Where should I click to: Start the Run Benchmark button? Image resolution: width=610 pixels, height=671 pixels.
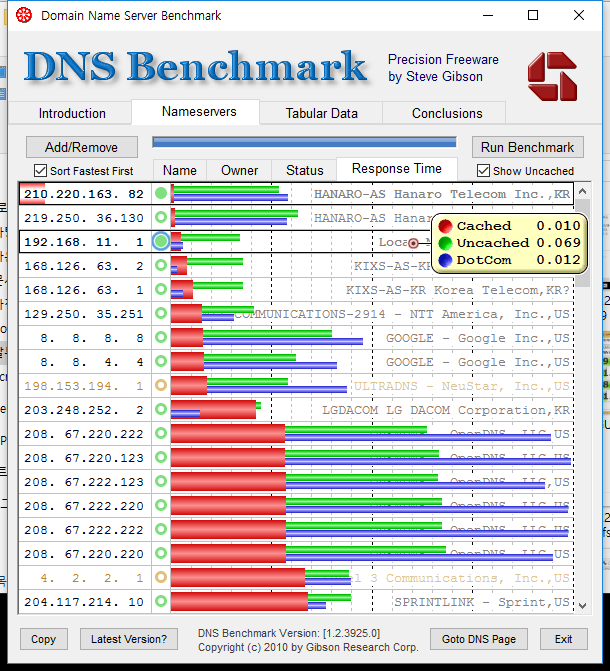527,147
